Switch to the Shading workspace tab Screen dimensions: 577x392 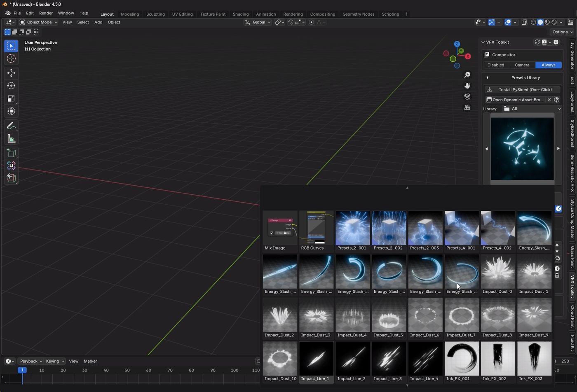point(241,14)
